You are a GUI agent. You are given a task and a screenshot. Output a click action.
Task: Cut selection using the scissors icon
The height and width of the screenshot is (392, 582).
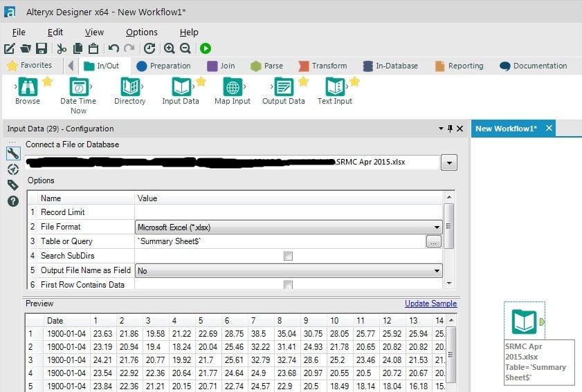tap(62, 48)
